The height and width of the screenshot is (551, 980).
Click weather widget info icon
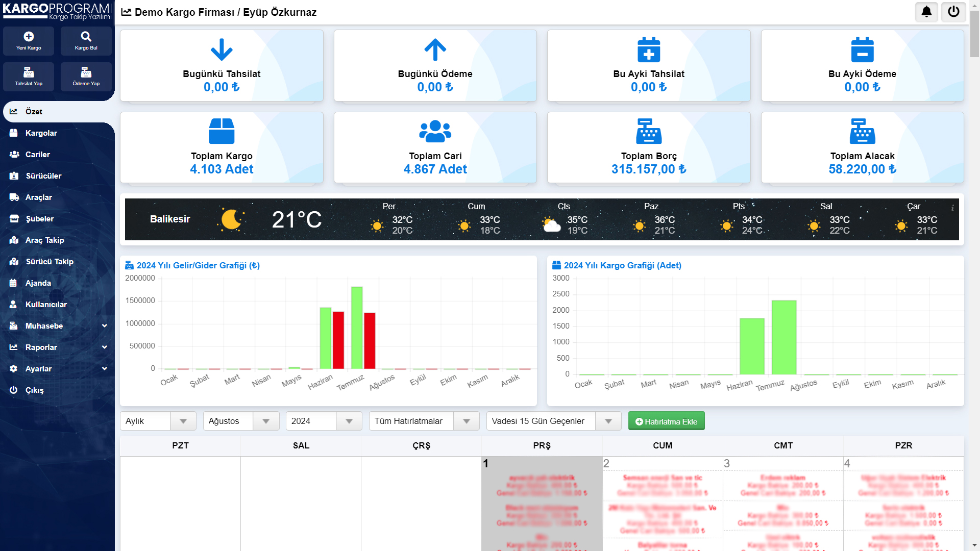pos(952,208)
